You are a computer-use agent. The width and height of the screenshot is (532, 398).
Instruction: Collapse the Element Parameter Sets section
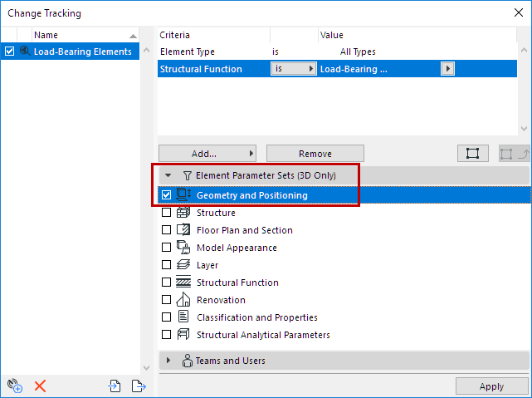pos(168,176)
